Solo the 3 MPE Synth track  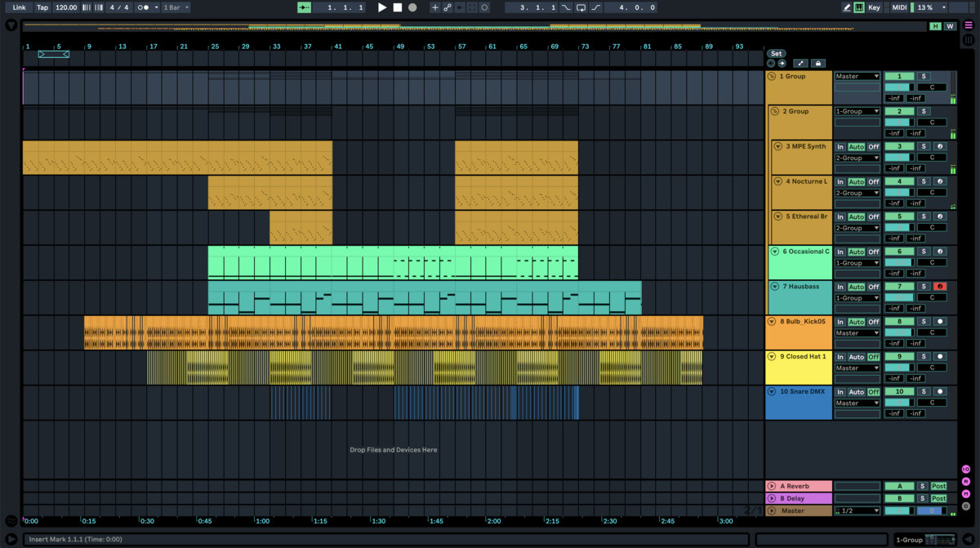tap(924, 147)
